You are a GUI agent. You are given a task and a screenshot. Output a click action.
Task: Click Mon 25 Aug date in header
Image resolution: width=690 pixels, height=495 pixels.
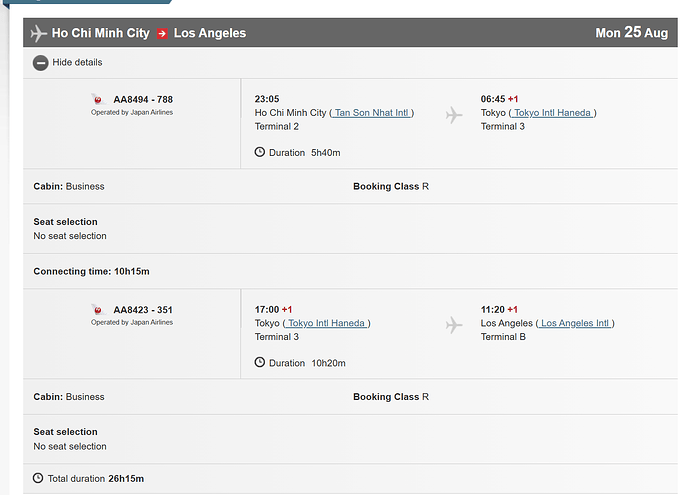[631, 33]
